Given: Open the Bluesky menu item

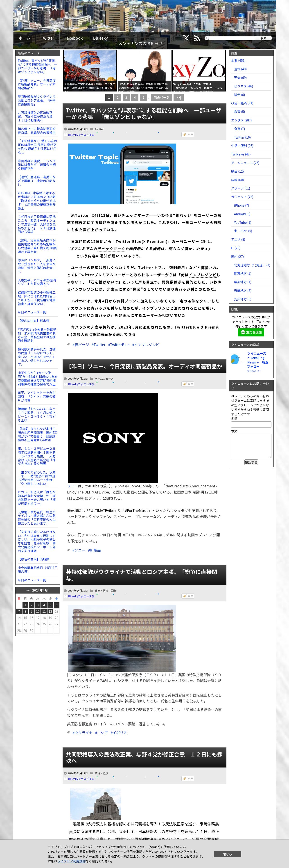Looking at the screenshot, I should tap(100, 38).
